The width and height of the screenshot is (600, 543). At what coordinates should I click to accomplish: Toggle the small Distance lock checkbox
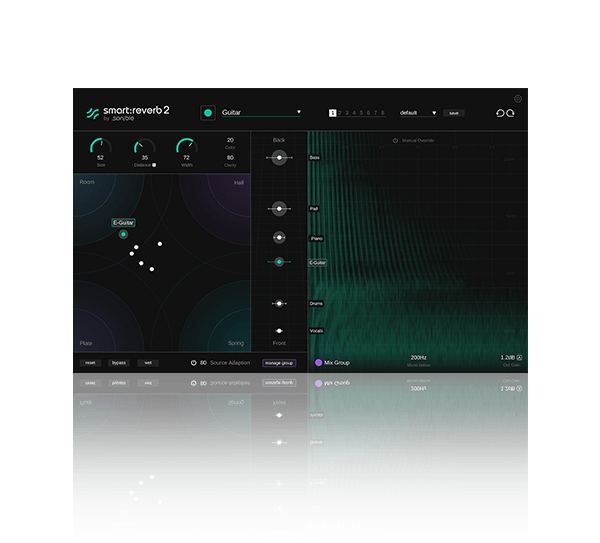(x=154, y=165)
